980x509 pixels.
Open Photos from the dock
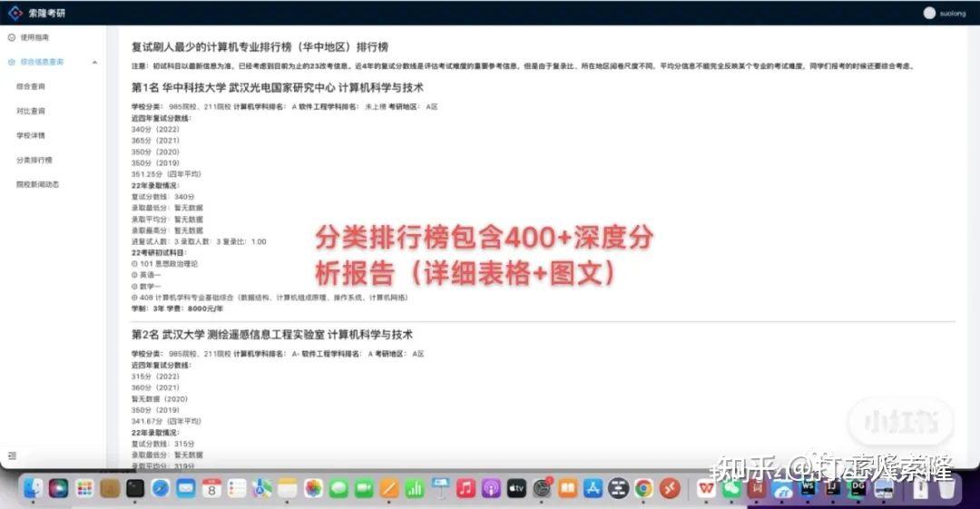[x=313, y=488]
